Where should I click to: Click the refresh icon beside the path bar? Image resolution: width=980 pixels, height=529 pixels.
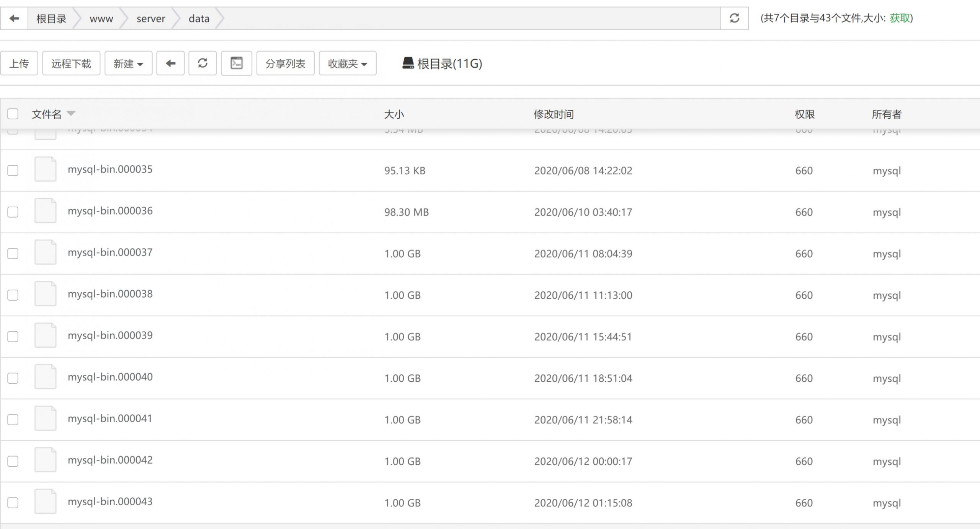734,18
